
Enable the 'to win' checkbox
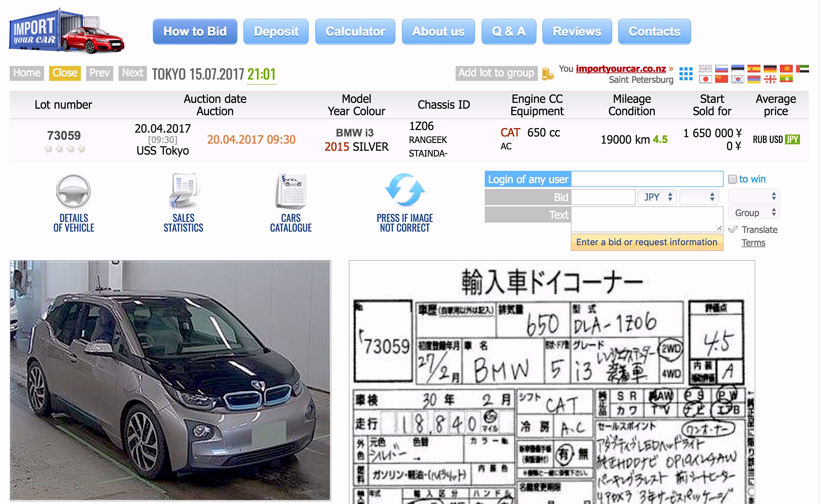(732, 179)
